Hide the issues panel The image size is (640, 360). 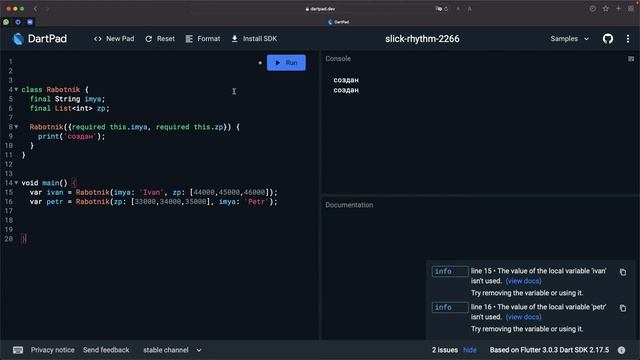[x=470, y=350]
